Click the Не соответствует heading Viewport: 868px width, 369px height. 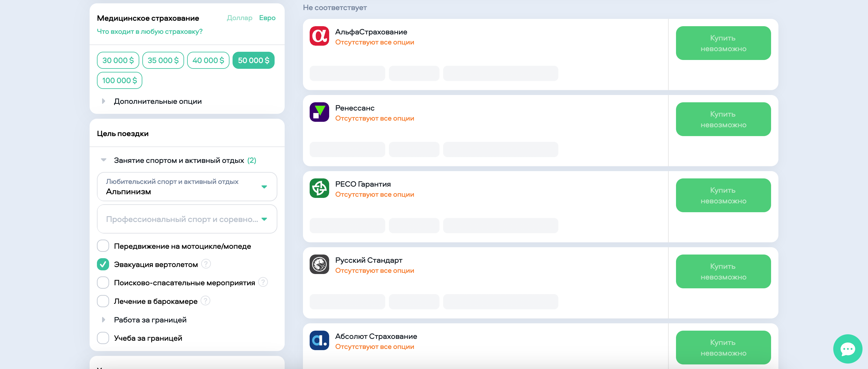(x=335, y=7)
